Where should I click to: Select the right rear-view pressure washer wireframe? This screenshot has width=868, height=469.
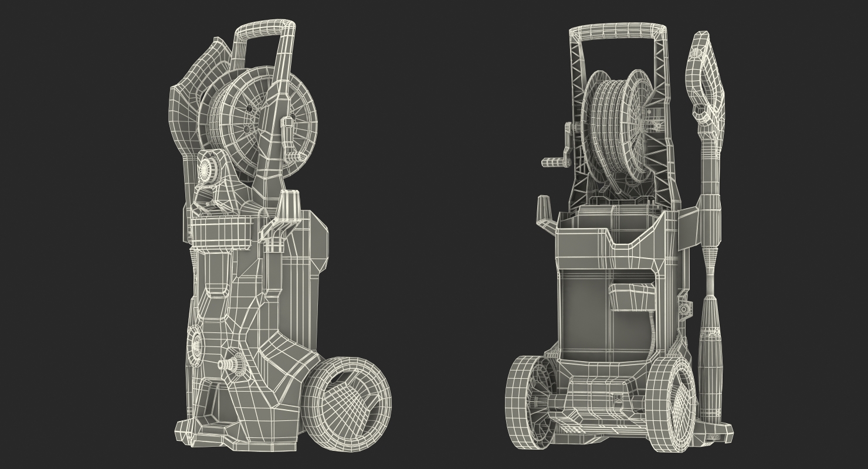621,237
